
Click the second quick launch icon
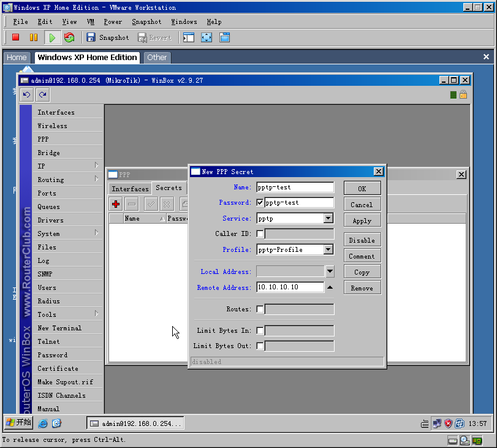(56, 423)
